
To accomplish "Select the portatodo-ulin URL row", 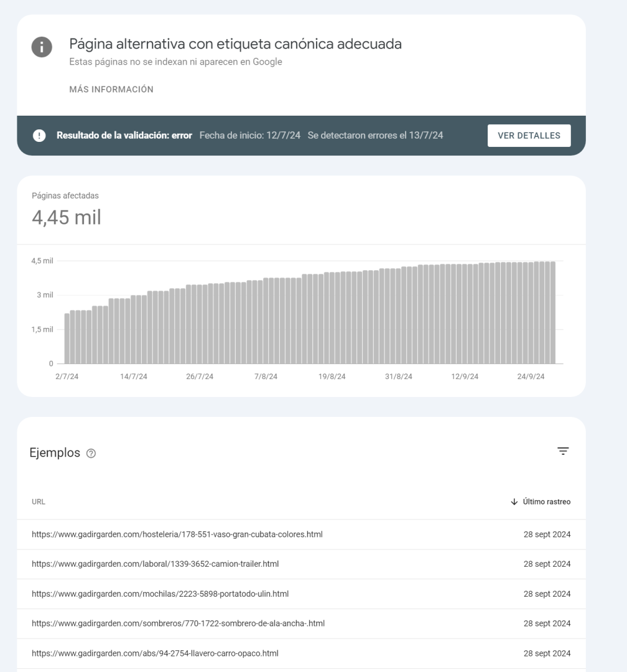I will click(x=301, y=594).
